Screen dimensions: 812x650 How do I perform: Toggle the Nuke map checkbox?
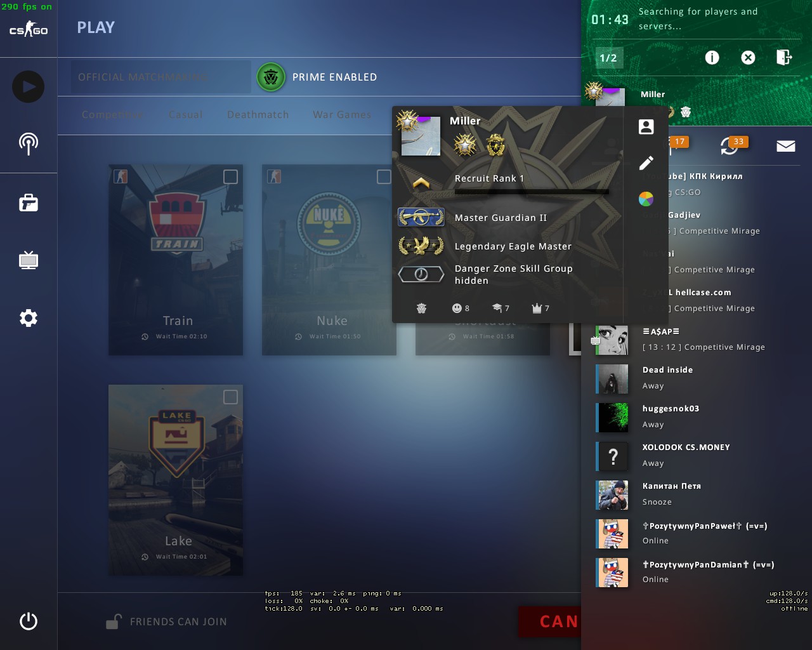(x=384, y=176)
